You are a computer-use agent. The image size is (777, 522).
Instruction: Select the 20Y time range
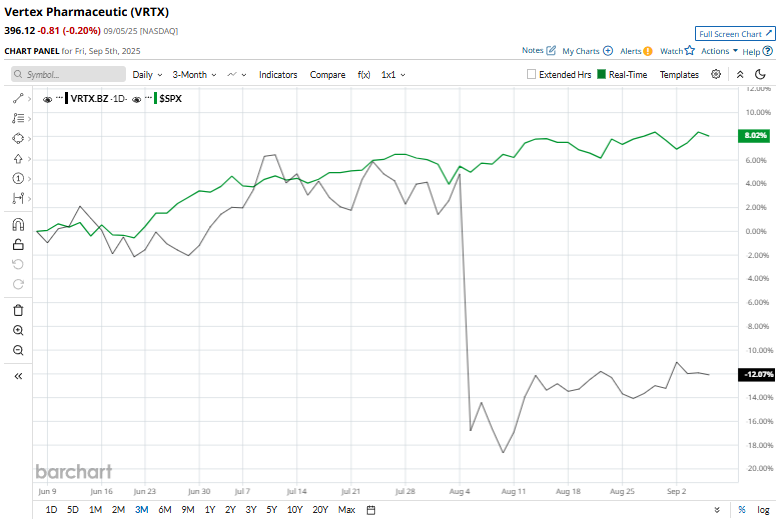(321, 510)
